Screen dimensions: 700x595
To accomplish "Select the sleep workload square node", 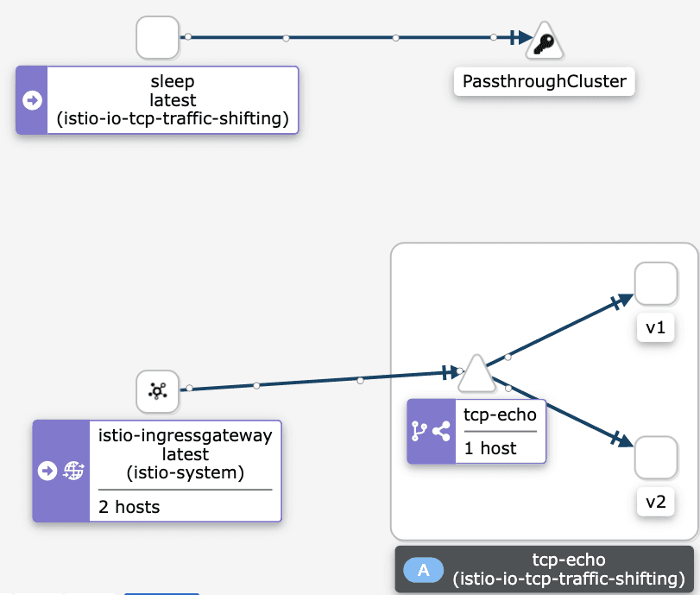I will coord(158,38).
